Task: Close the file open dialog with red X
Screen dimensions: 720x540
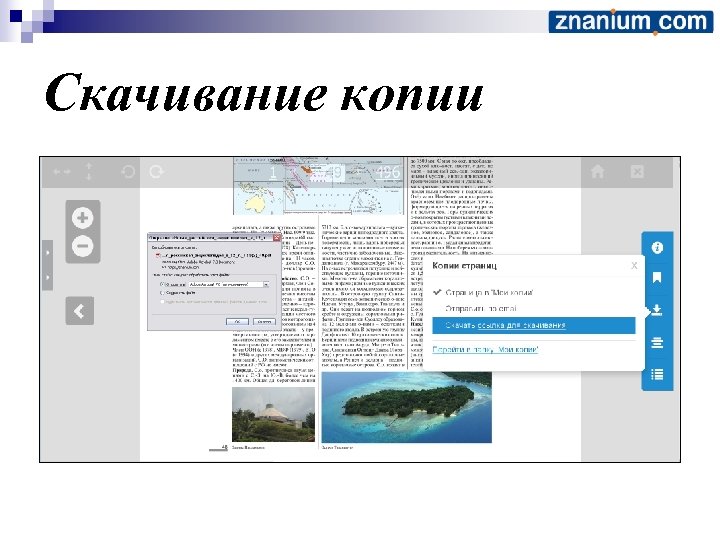Action: (x=277, y=238)
